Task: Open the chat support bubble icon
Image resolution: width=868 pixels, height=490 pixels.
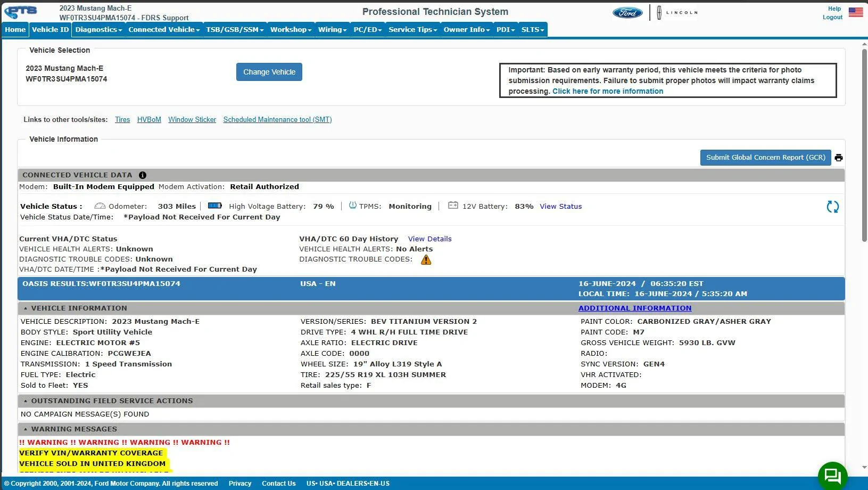Action: 832,476
